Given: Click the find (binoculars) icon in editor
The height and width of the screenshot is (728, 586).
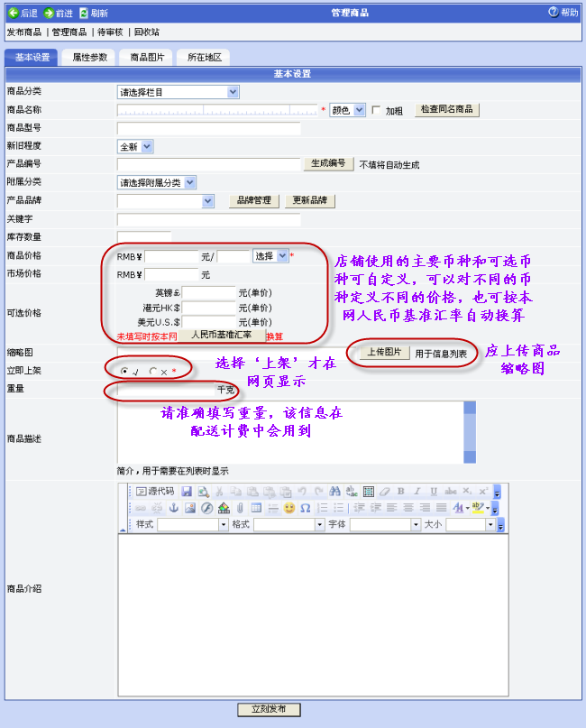Looking at the screenshot, I should coord(334,492).
